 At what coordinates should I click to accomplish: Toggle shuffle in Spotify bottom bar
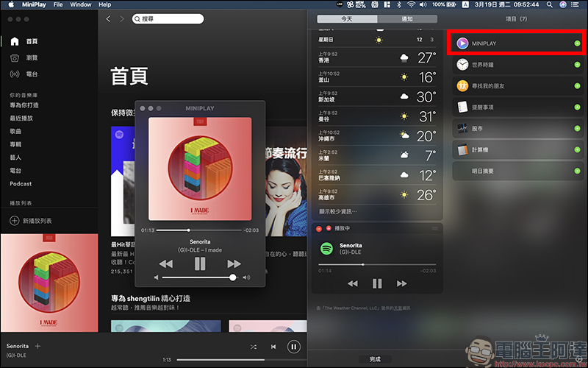pos(254,347)
